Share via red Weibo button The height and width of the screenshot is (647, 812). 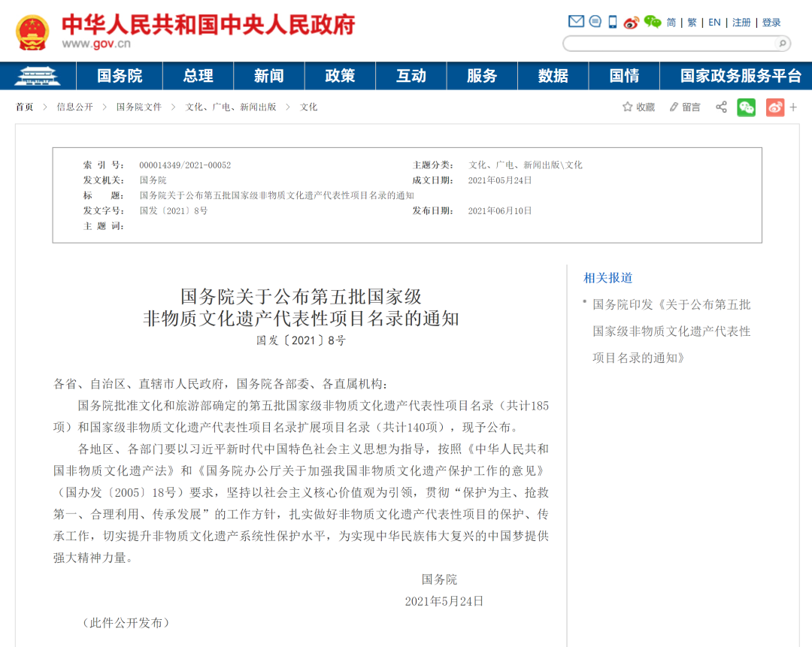[x=774, y=107]
